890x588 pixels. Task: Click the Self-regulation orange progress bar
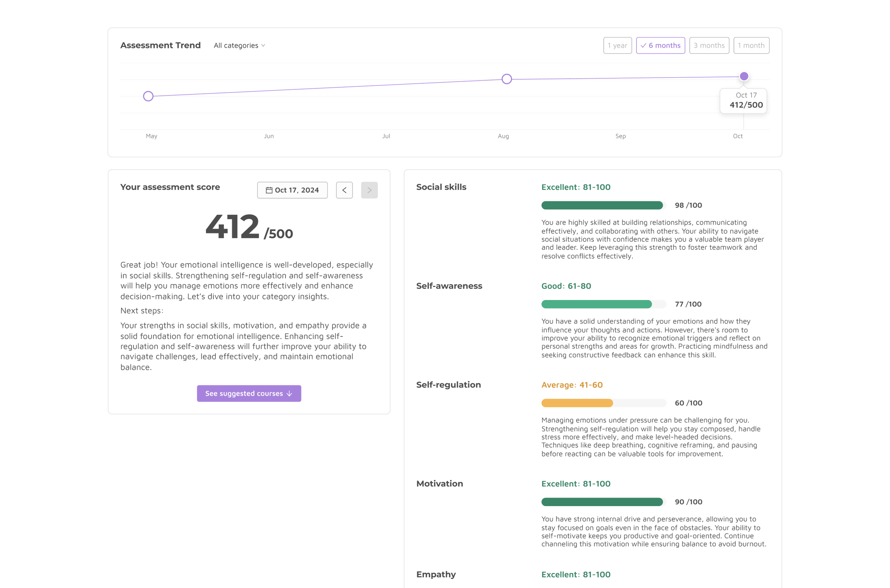click(577, 403)
